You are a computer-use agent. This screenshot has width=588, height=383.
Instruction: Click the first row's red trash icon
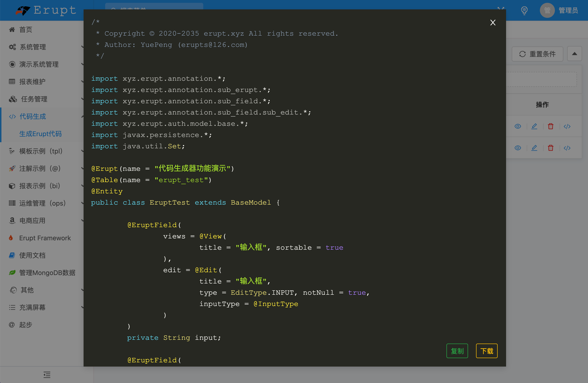tap(550, 126)
